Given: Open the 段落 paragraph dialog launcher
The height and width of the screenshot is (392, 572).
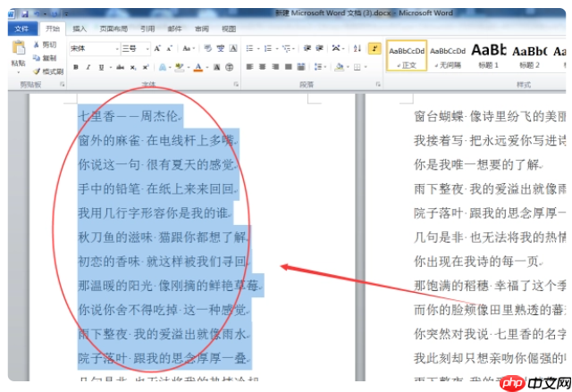Looking at the screenshot, I should [378, 85].
